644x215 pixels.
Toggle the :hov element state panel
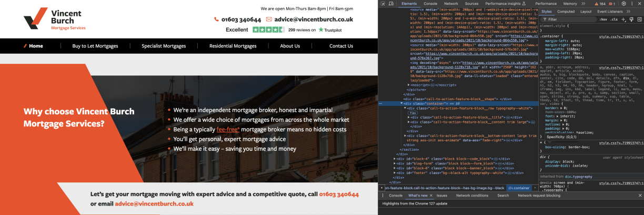603,19
